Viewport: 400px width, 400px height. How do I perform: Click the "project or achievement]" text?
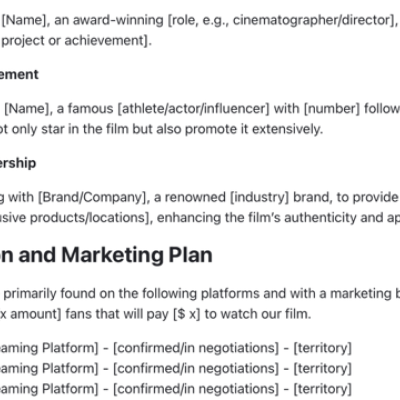[x=77, y=41]
